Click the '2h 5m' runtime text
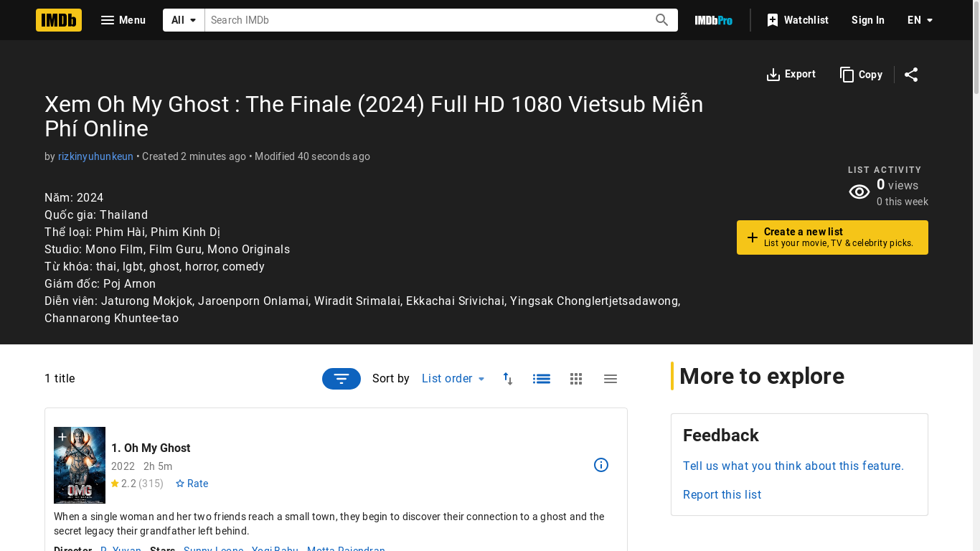Image resolution: width=980 pixels, height=551 pixels. tap(158, 466)
